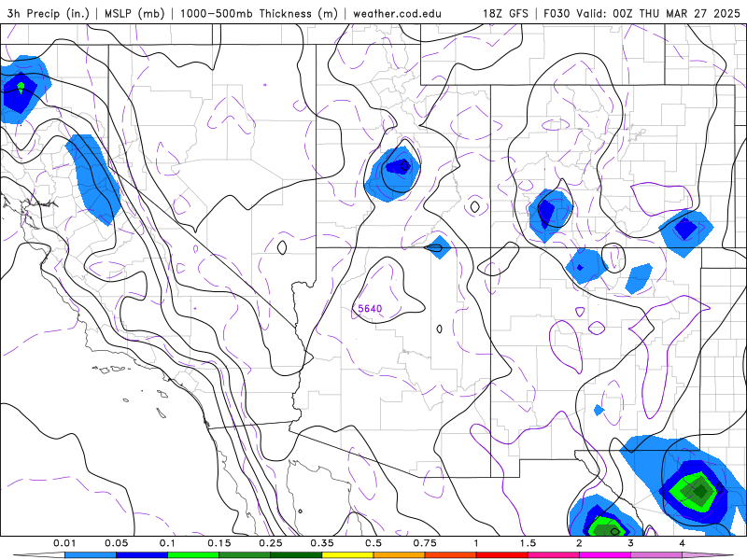Click the '18Z GFS' model run label
This screenshot has height=560, width=747.
tap(505, 13)
